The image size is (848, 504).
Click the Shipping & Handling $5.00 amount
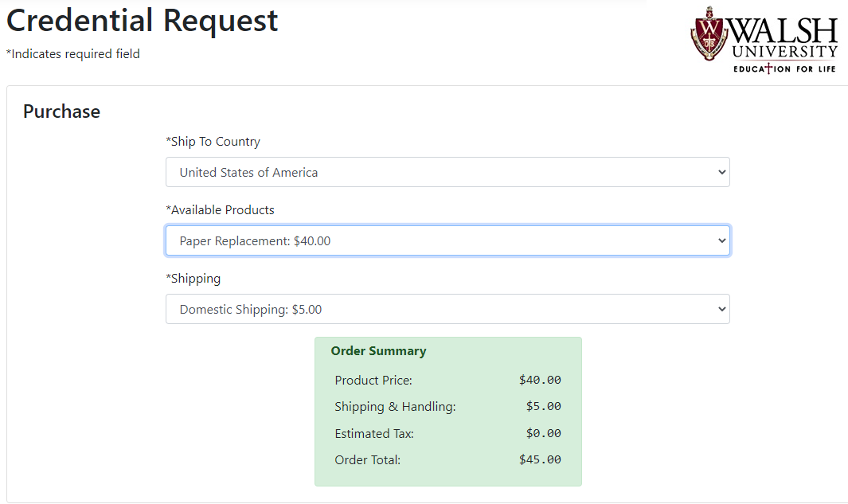(543, 406)
